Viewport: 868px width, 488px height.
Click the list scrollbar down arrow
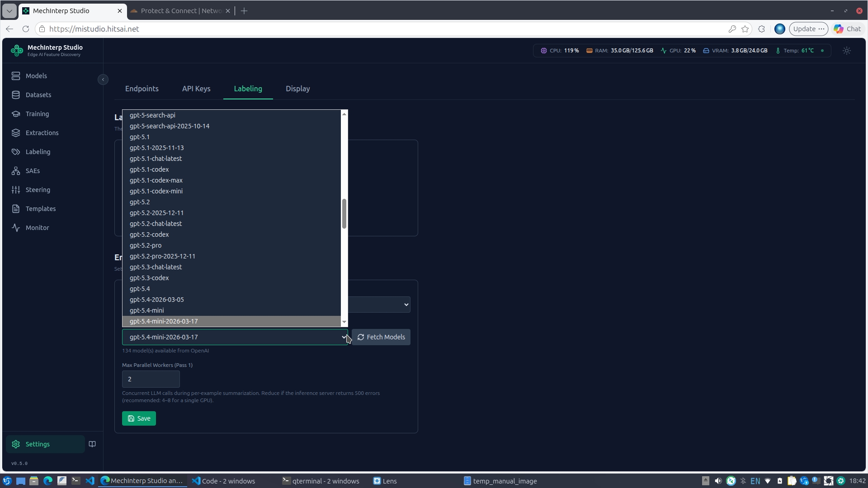(344, 322)
